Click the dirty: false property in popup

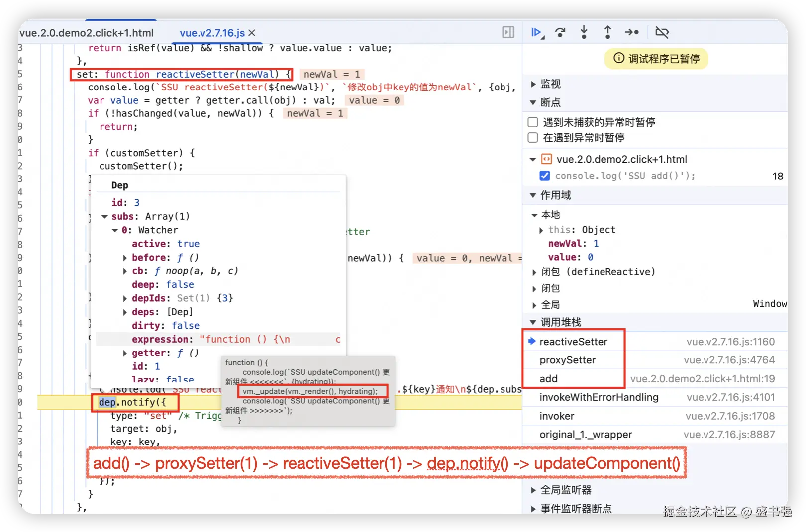(166, 326)
